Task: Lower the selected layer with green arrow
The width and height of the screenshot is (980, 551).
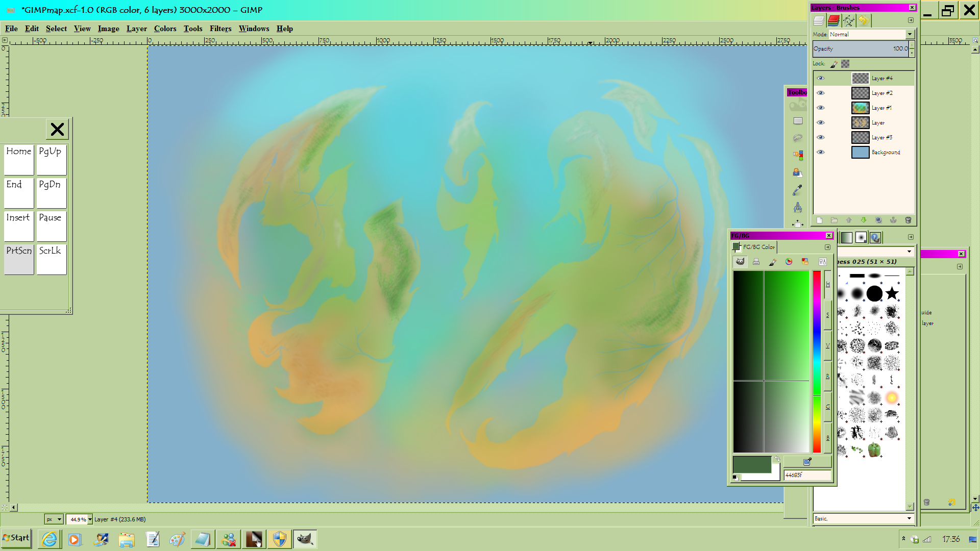Action: tap(864, 220)
